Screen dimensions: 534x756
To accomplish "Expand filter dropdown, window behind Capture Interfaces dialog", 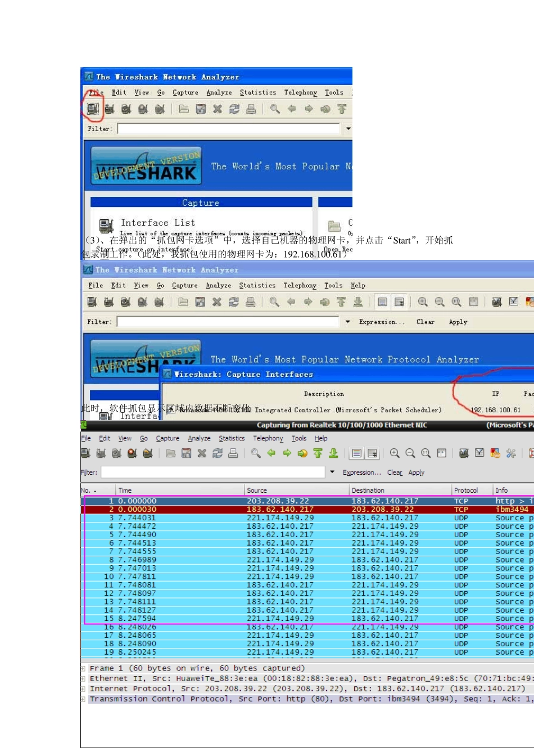I will pos(347,322).
